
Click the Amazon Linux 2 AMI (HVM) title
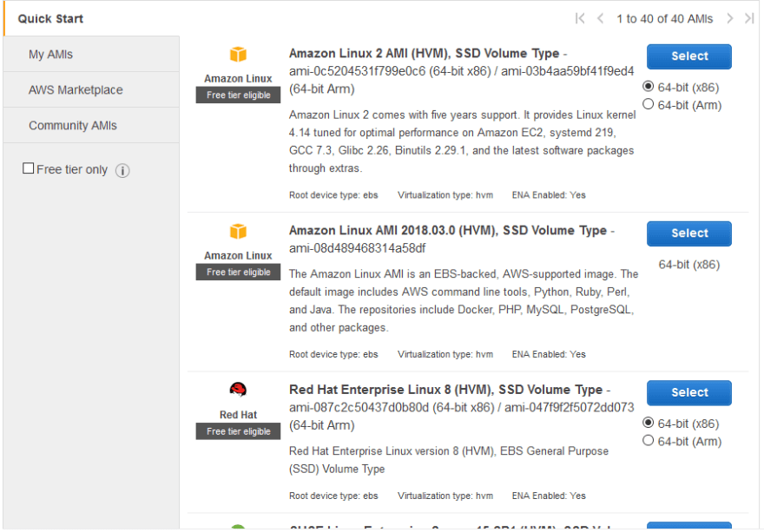point(424,53)
